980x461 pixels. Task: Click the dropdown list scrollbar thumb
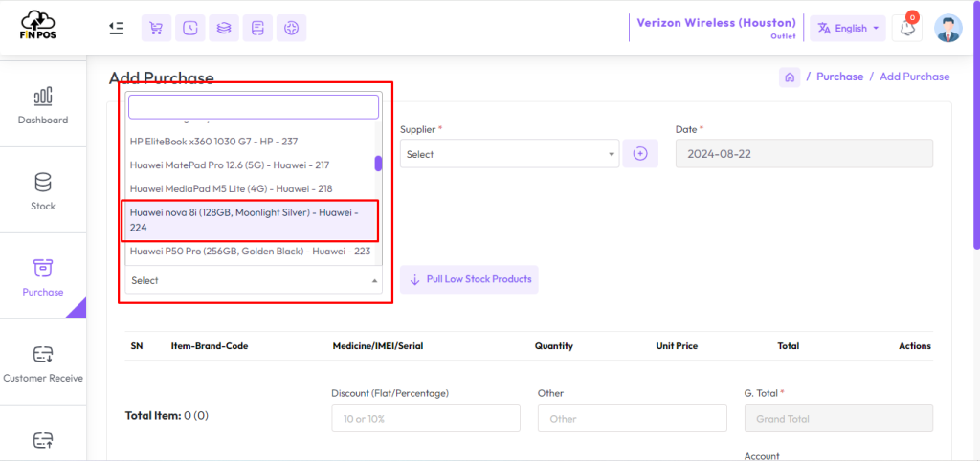pyautogui.click(x=378, y=163)
